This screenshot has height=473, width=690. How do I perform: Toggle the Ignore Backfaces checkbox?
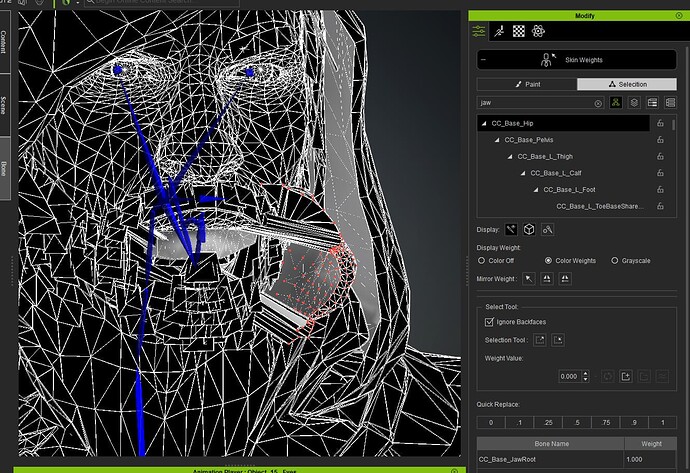point(489,322)
